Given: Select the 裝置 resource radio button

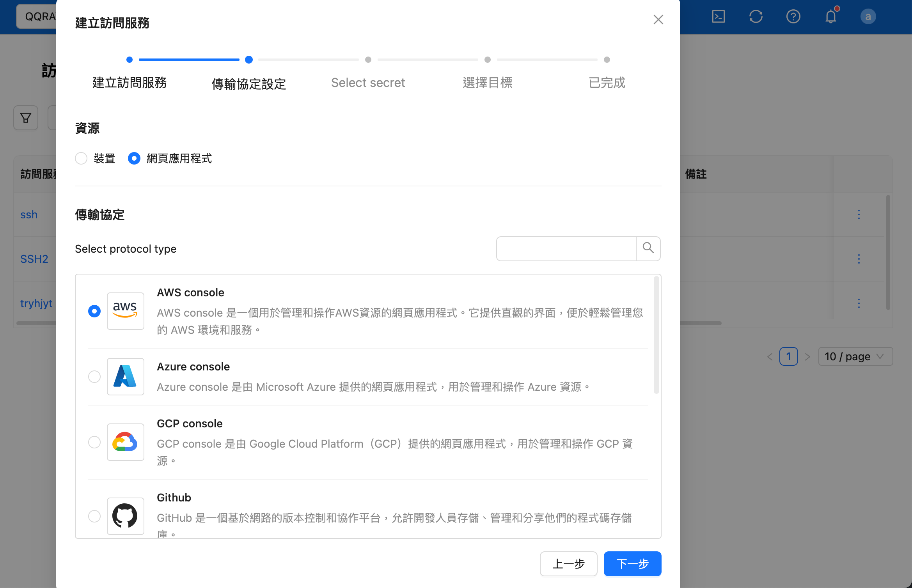Looking at the screenshot, I should pyautogui.click(x=81, y=158).
